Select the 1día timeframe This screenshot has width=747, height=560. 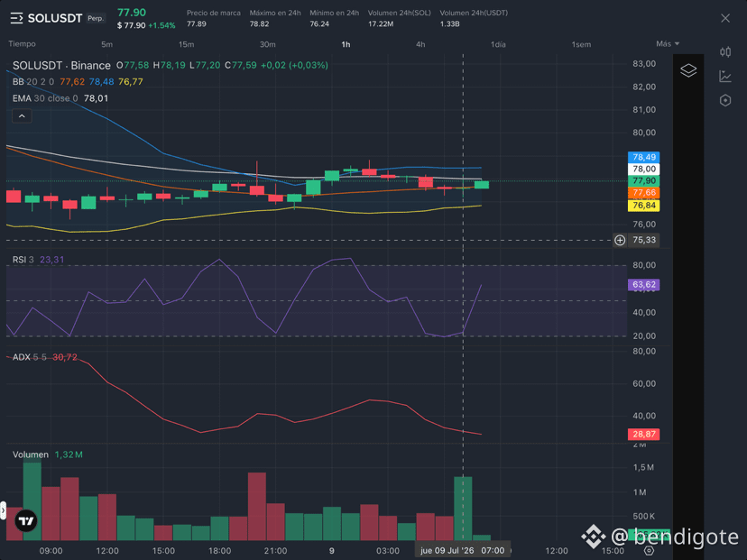498,44
